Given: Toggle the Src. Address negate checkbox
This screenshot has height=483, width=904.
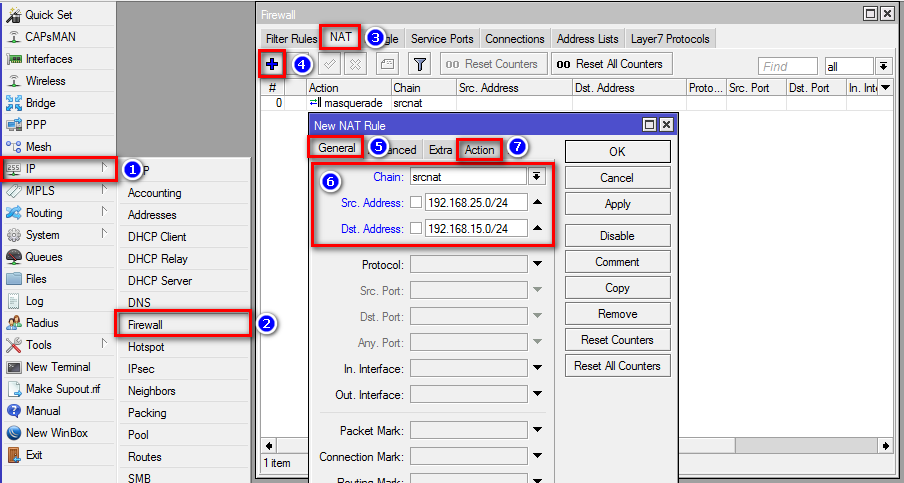Looking at the screenshot, I should [x=415, y=202].
